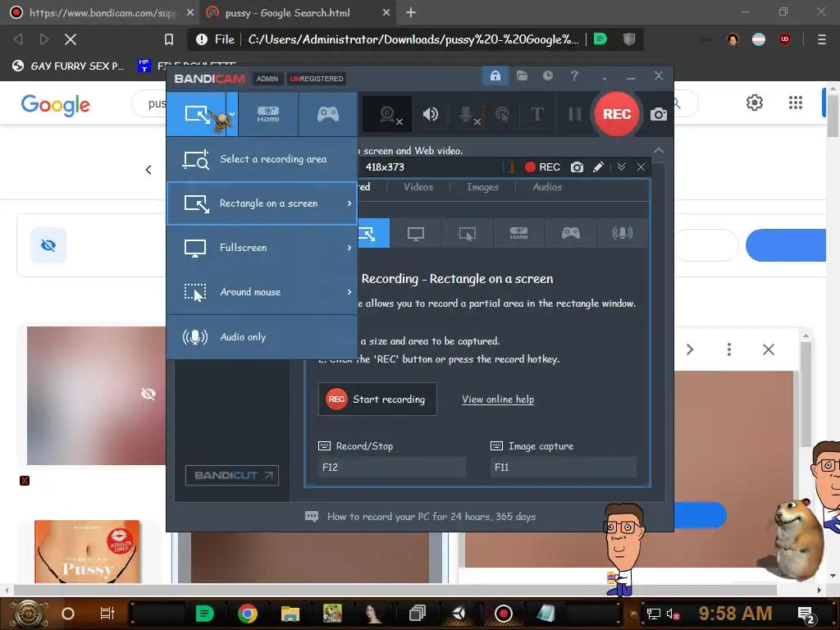Choose Select a recording area
This screenshot has width=840, height=630.
pyautogui.click(x=262, y=159)
